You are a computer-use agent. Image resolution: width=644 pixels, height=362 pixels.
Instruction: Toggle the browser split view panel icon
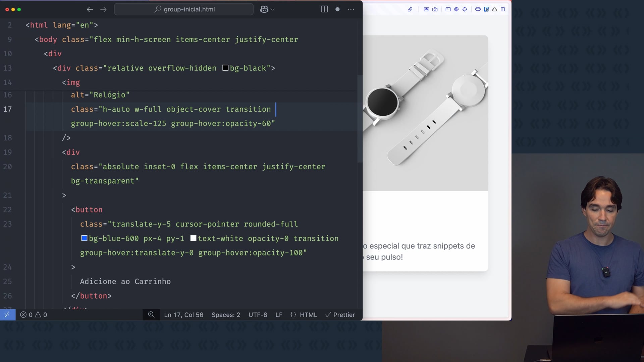tap(503, 9)
